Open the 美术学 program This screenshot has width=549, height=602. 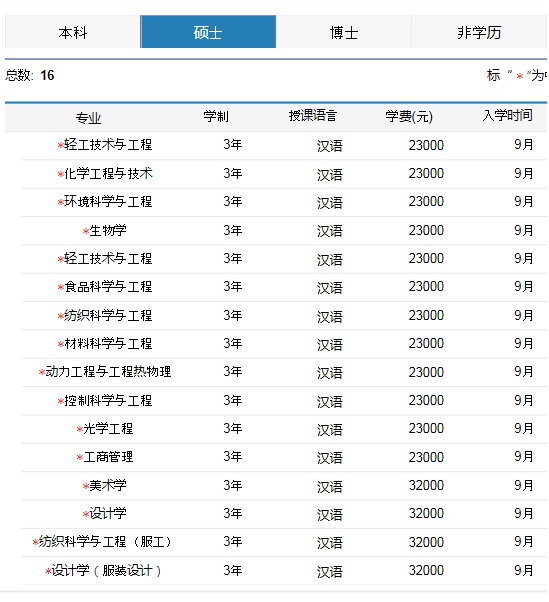(108, 486)
